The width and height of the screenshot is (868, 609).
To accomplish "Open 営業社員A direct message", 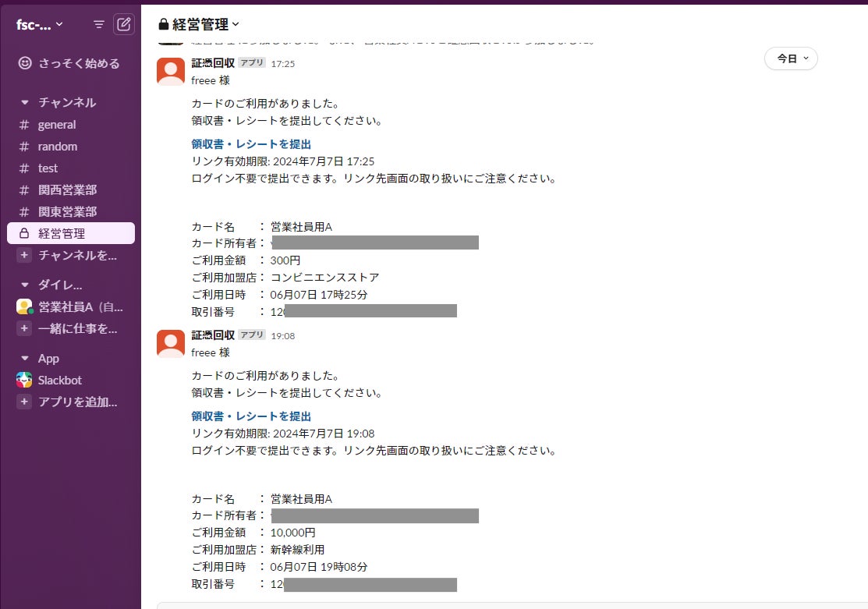I will 80,306.
